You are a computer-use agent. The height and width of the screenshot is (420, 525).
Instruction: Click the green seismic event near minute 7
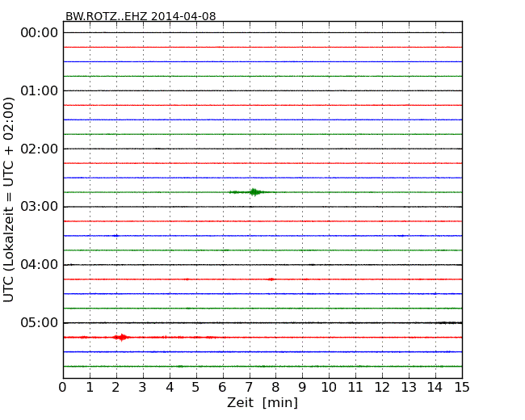point(254,192)
